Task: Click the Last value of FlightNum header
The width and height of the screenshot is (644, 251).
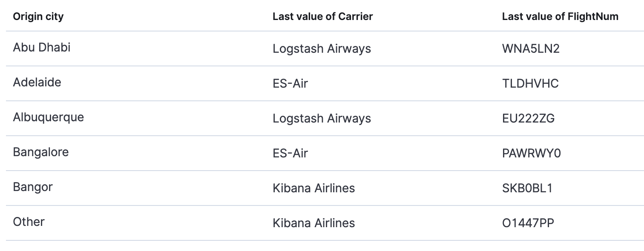Action: (x=560, y=17)
